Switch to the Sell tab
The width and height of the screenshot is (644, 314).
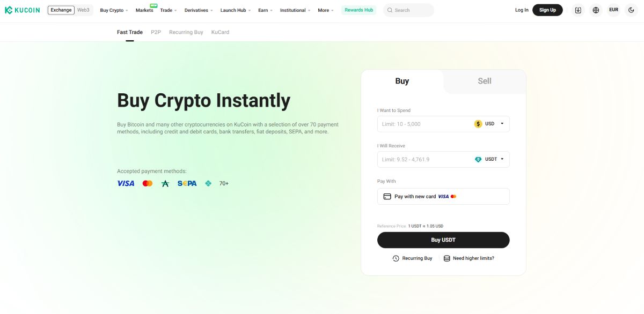[x=485, y=81]
